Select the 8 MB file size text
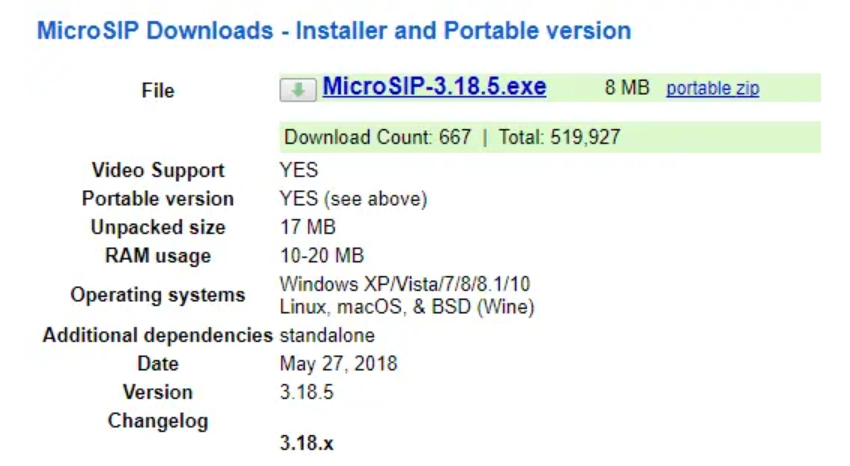Screen dimensions: 850x466 tap(627, 88)
